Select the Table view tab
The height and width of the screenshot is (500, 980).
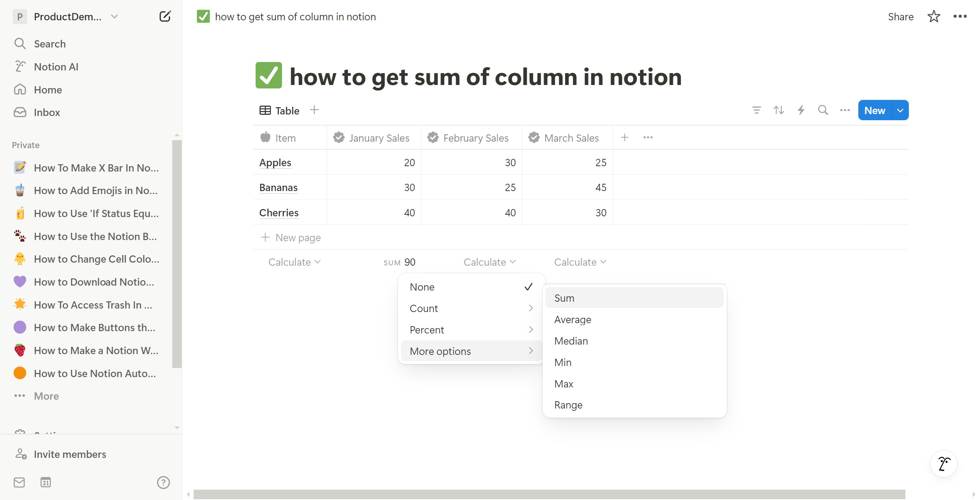click(x=279, y=111)
